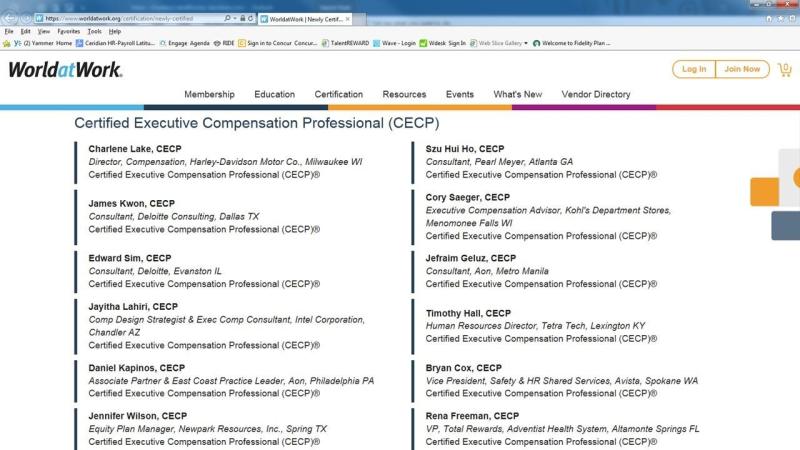The width and height of the screenshot is (800, 450).
Task: Open the shopping cart icon
Action: (x=785, y=69)
